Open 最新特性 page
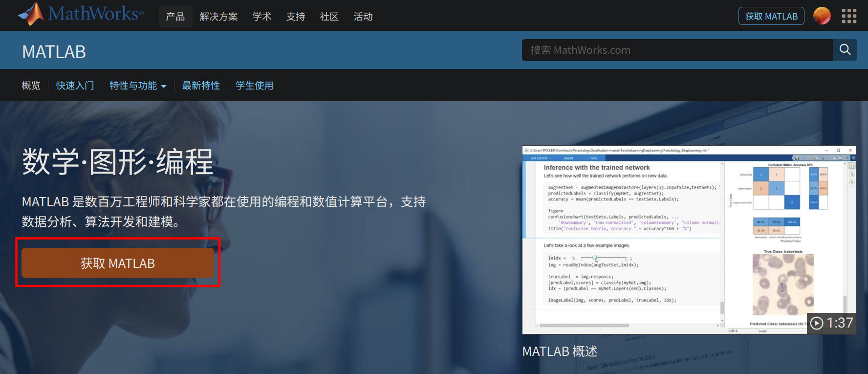This screenshot has width=868, height=374. 201,86
